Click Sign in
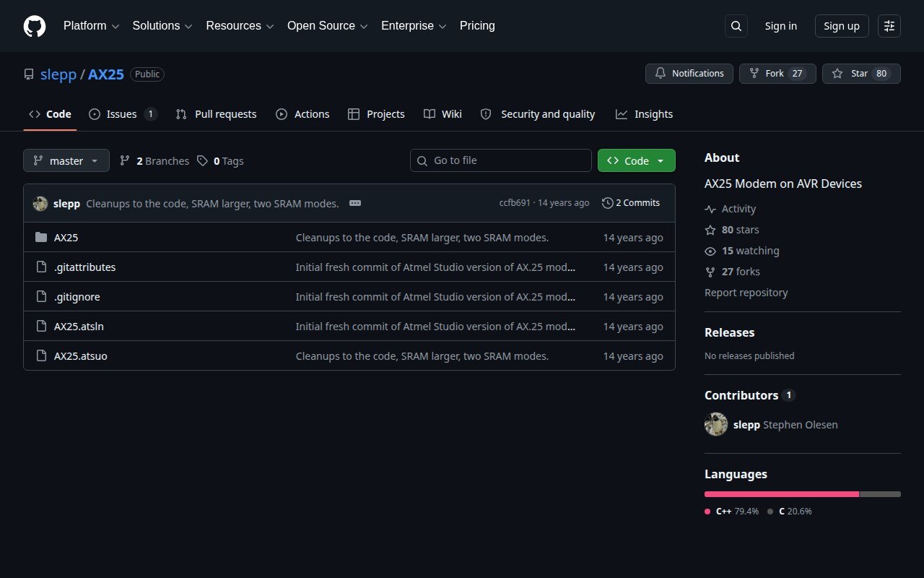This screenshot has height=578, width=924. [x=781, y=26]
